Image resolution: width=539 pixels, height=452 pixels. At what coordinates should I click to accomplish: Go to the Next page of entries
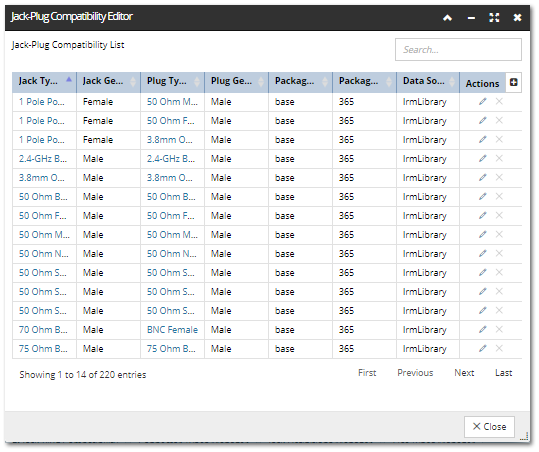click(464, 373)
